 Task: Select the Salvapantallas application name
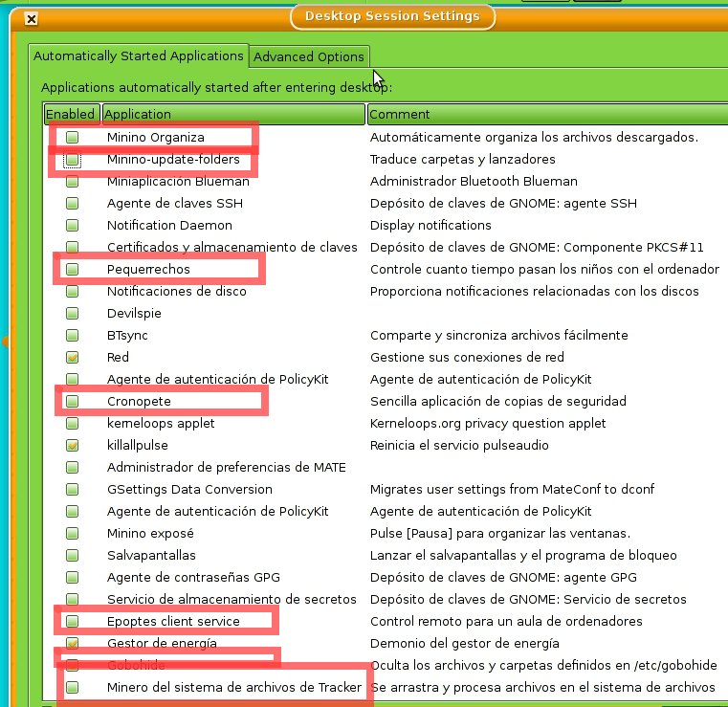pos(151,555)
